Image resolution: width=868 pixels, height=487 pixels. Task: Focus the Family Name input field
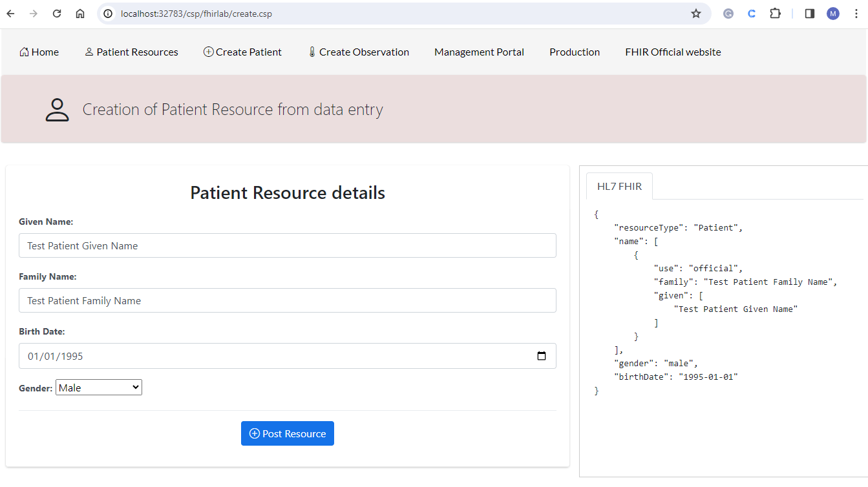pyautogui.click(x=288, y=300)
